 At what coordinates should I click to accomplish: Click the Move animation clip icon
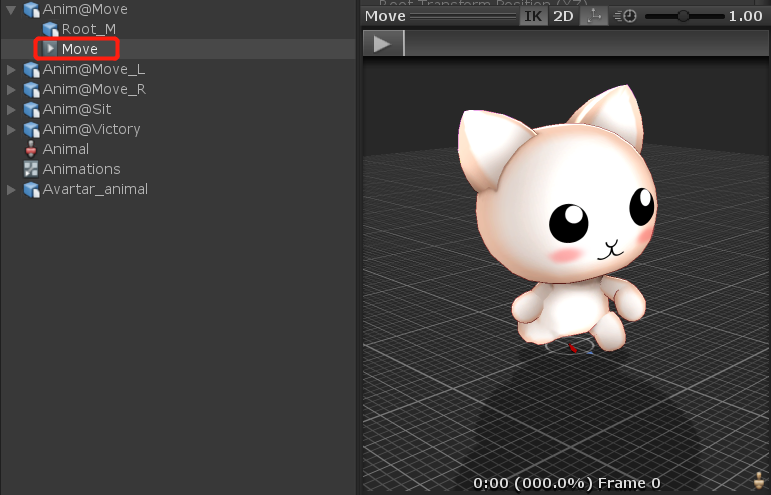pos(50,49)
